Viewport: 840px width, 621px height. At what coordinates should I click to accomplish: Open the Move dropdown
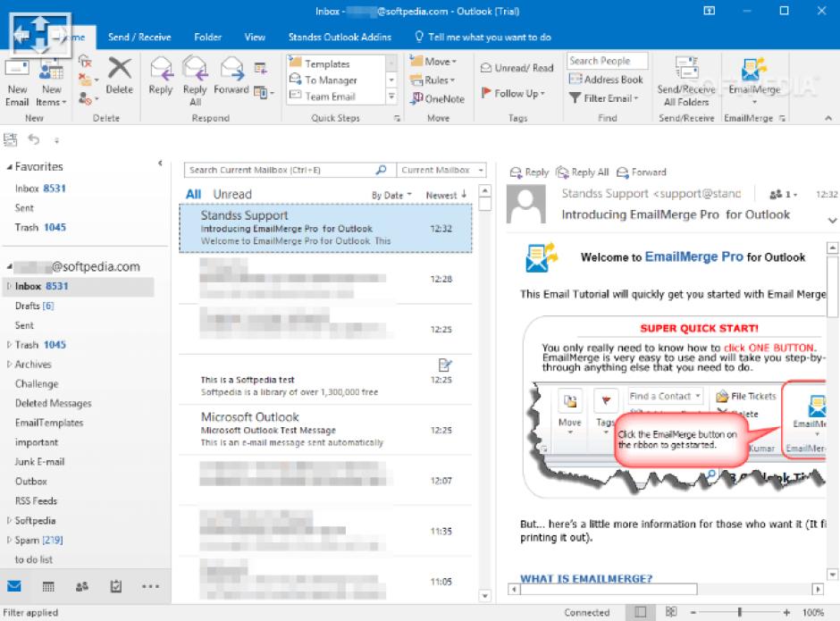433,62
